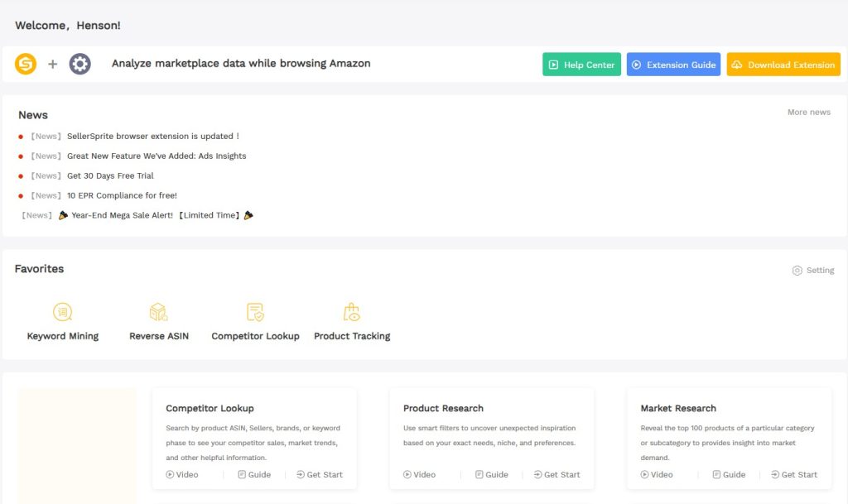
Task: Open the Ads Insights new feature news
Action: 156,156
